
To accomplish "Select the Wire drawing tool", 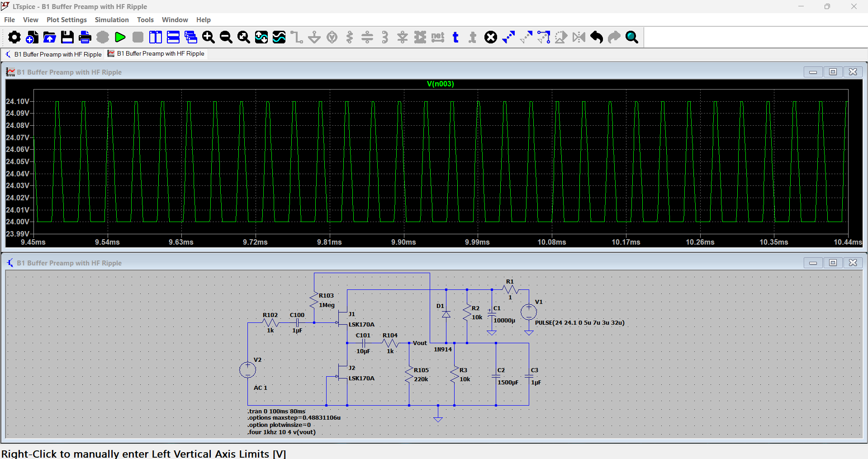I will coord(297,37).
